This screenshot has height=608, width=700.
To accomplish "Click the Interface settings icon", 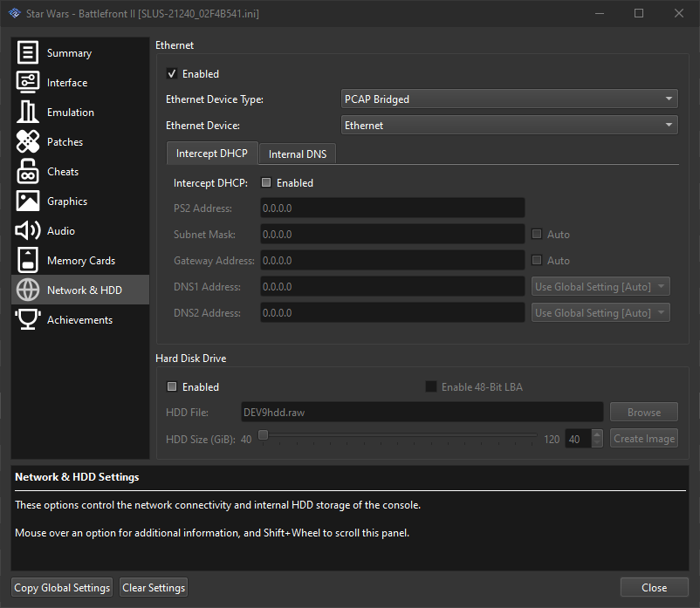I will (x=28, y=82).
